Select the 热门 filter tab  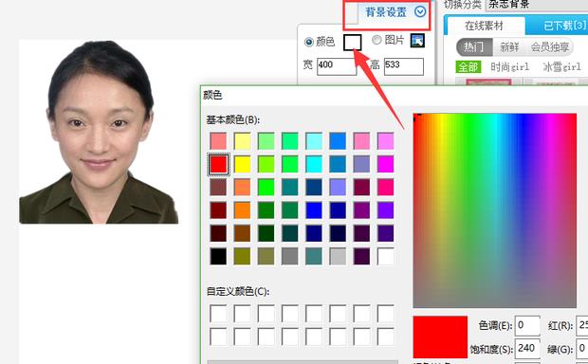[x=474, y=47]
